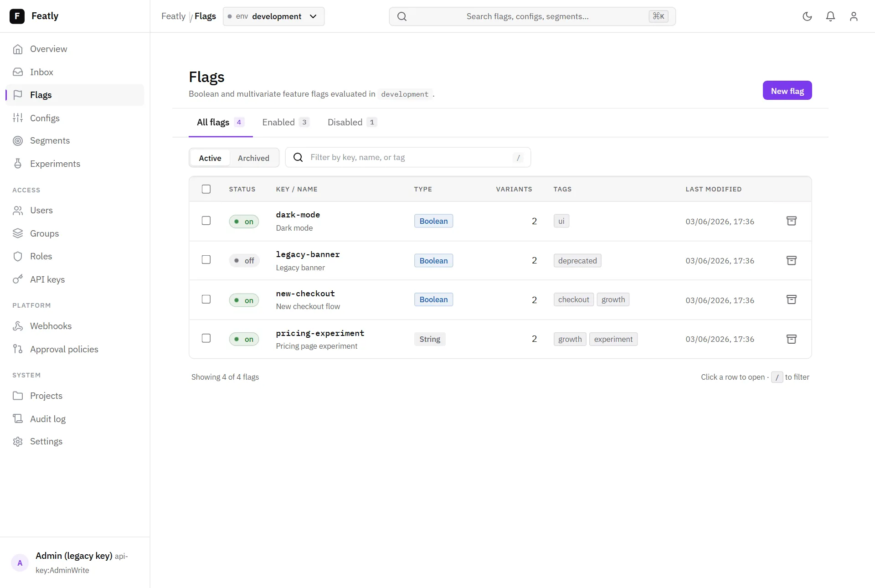875x588 pixels.
Task: Click the 'Admin (legacy key)' user label
Action: point(74,556)
